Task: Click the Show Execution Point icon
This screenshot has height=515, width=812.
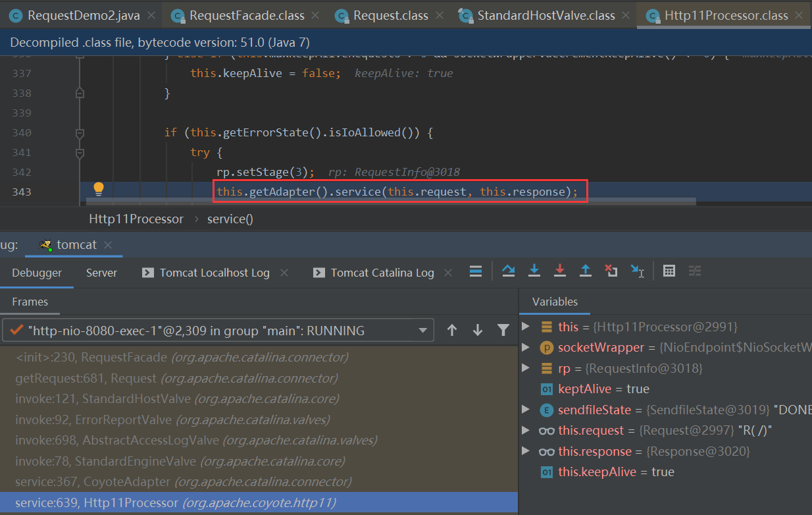Action: 475,271
